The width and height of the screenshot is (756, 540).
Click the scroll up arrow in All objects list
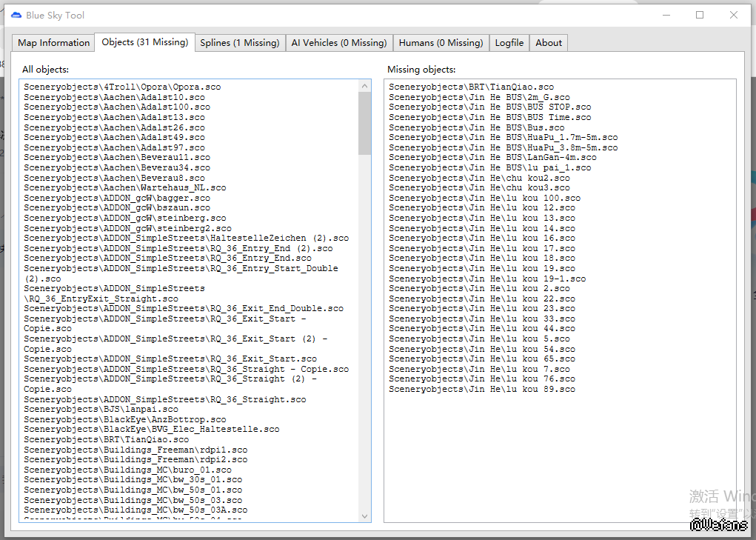[365, 86]
